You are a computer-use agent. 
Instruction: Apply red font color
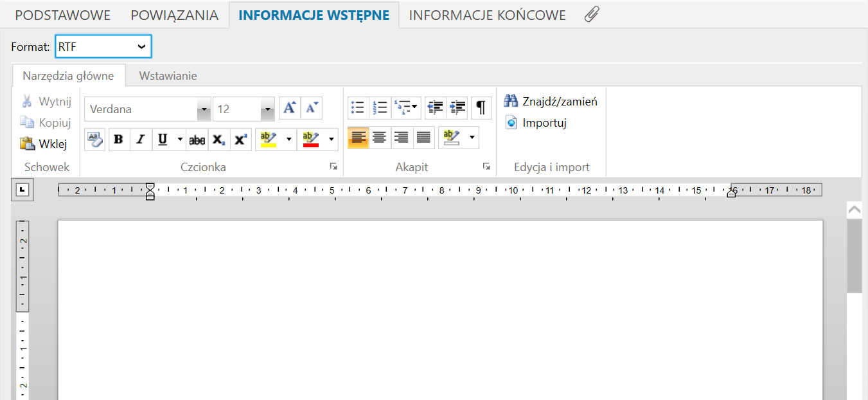311,140
